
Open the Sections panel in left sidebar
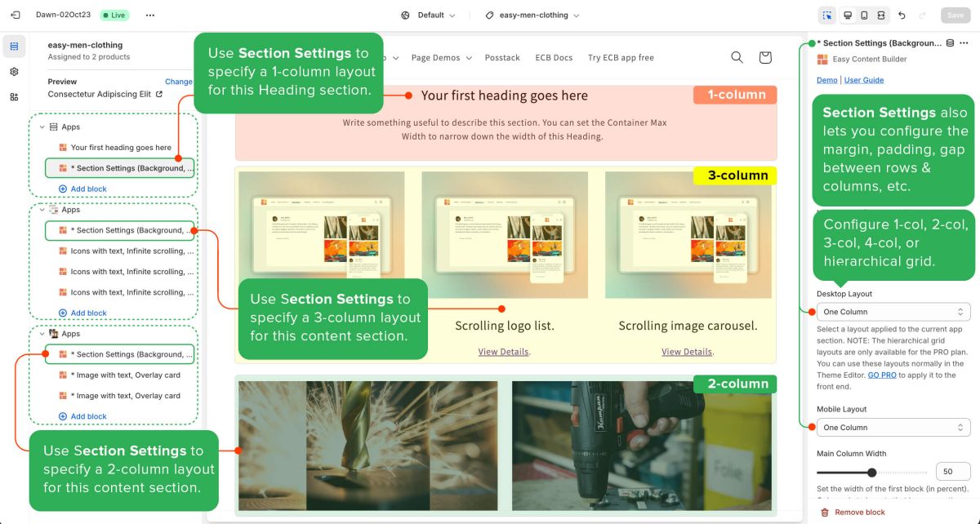tap(14, 47)
